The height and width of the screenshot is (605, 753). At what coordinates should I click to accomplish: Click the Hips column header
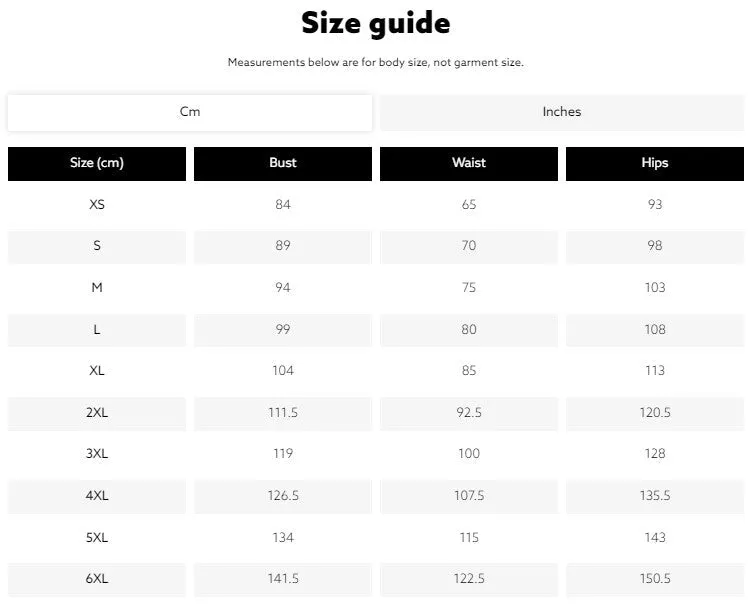click(655, 163)
